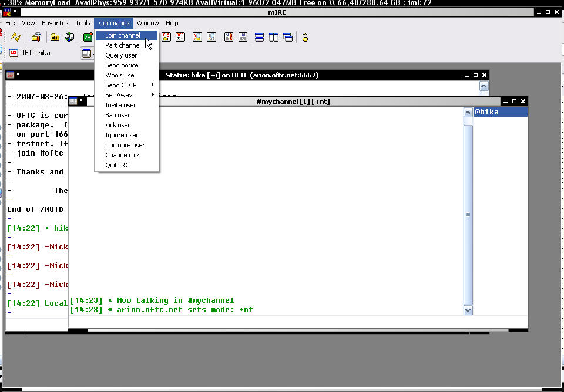This screenshot has height=392, width=564.
Task: Open the Favorites channels folder icon
Action: (55, 37)
